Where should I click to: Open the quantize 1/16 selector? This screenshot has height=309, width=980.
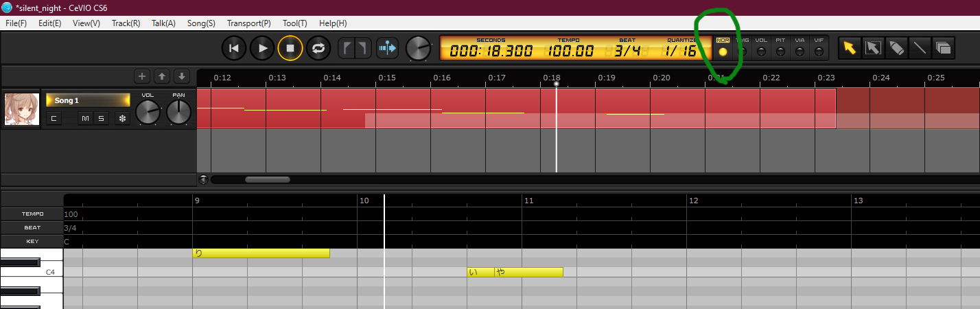680,51
